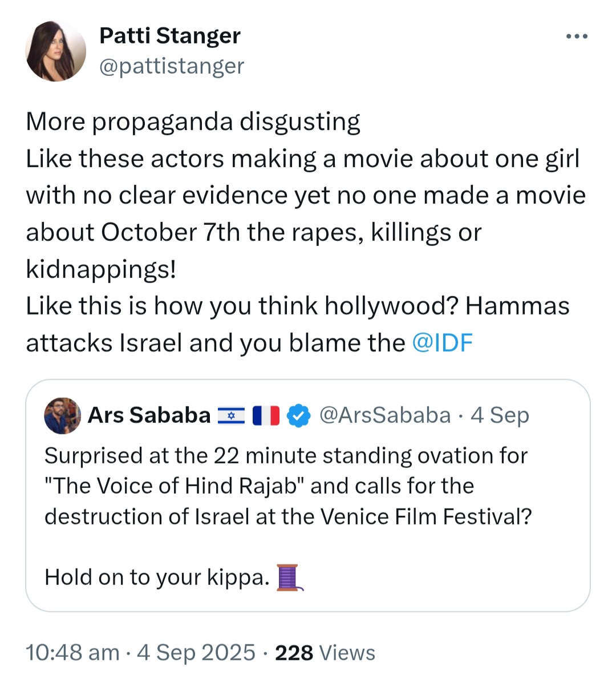Open the three-dot more options menu
616x682 pixels.
coord(577,37)
